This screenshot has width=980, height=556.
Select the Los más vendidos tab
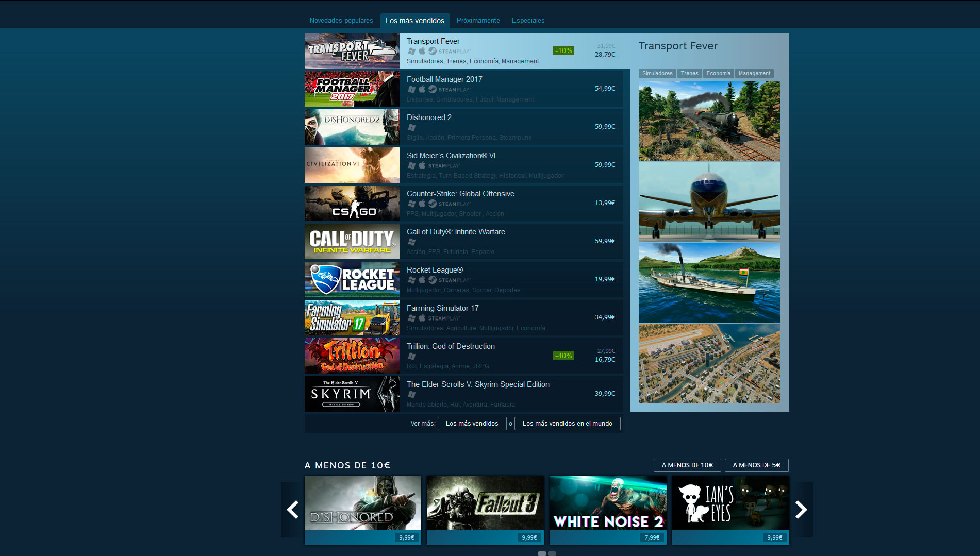[415, 21]
